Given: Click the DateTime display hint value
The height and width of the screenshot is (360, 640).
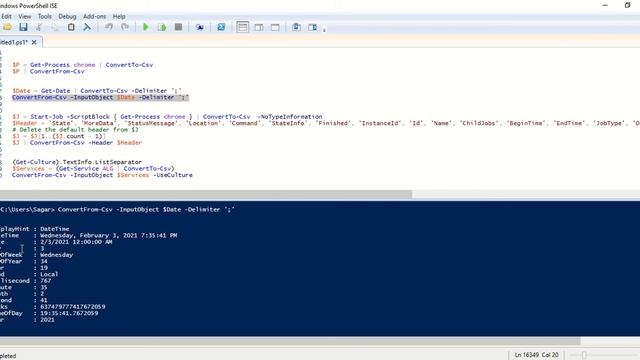Looking at the screenshot, I should click(55, 229).
